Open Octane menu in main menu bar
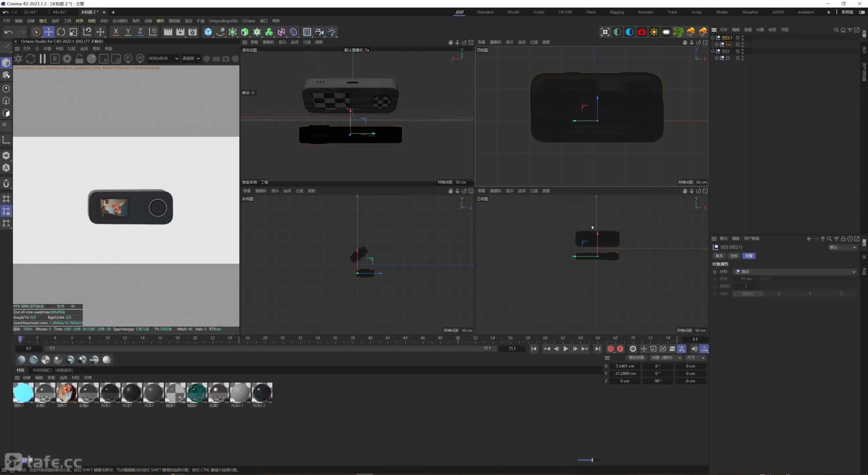868x475 pixels. pos(248,21)
